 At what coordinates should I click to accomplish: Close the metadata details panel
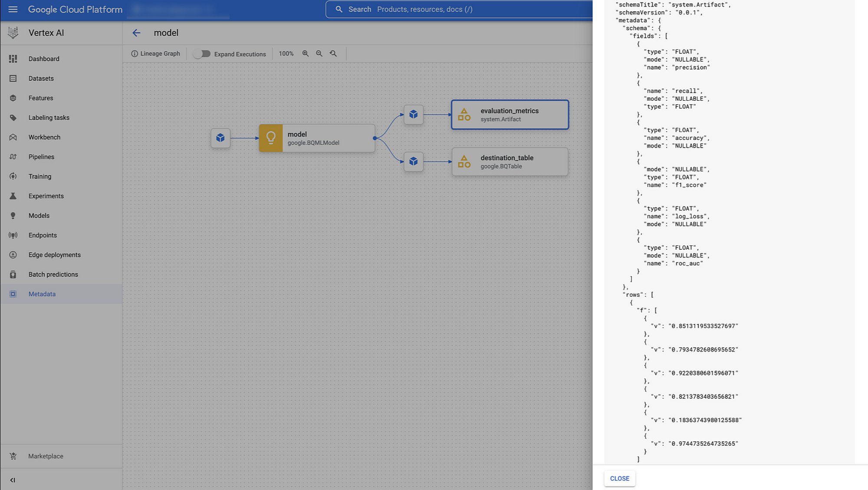point(619,478)
